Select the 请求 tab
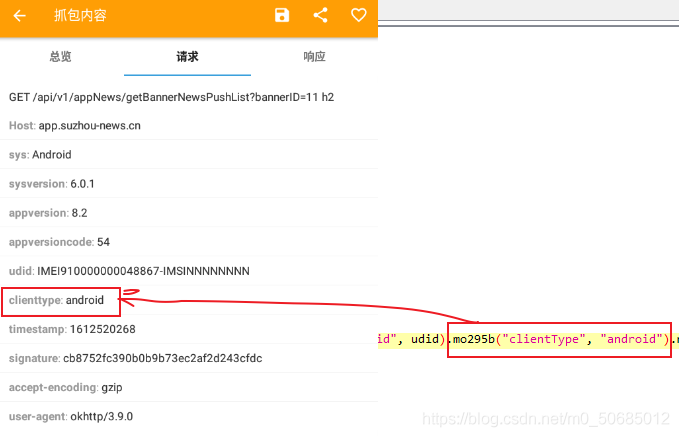 pos(187,57)
